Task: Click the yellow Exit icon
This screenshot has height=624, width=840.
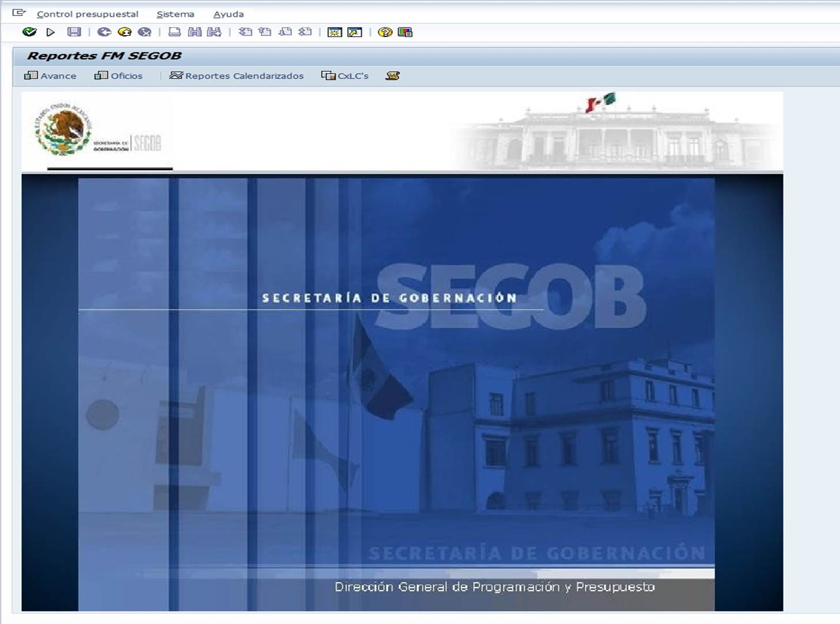Action: click(124, 32)
